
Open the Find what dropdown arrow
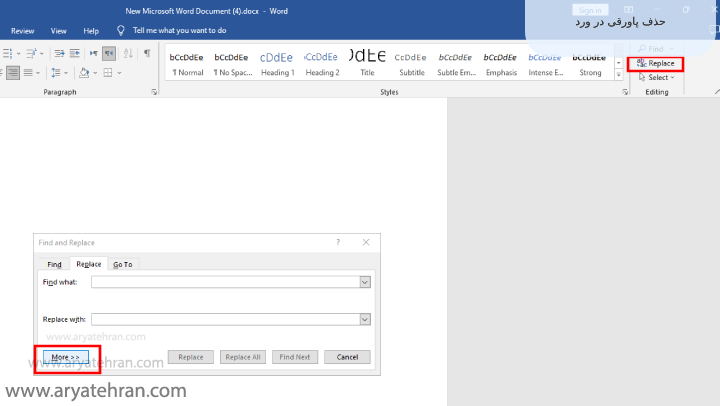click(365, 282)
